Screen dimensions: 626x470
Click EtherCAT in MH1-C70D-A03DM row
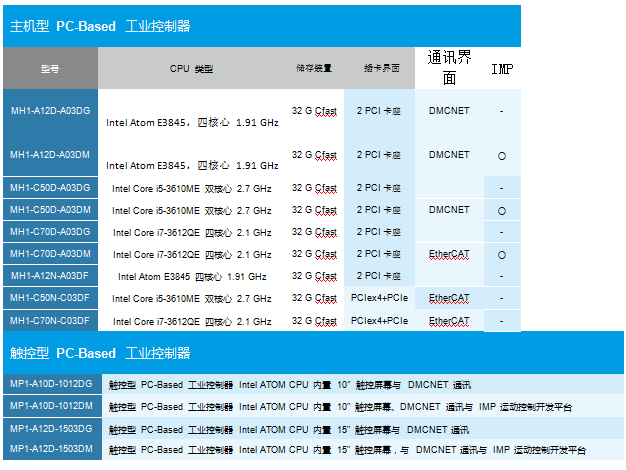[449, 254]
